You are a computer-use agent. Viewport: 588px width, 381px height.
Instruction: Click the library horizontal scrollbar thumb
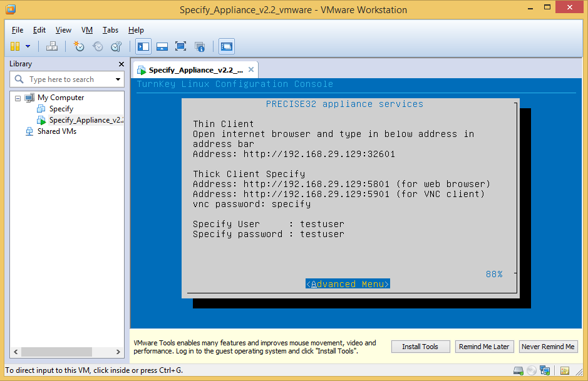point(56,352)
